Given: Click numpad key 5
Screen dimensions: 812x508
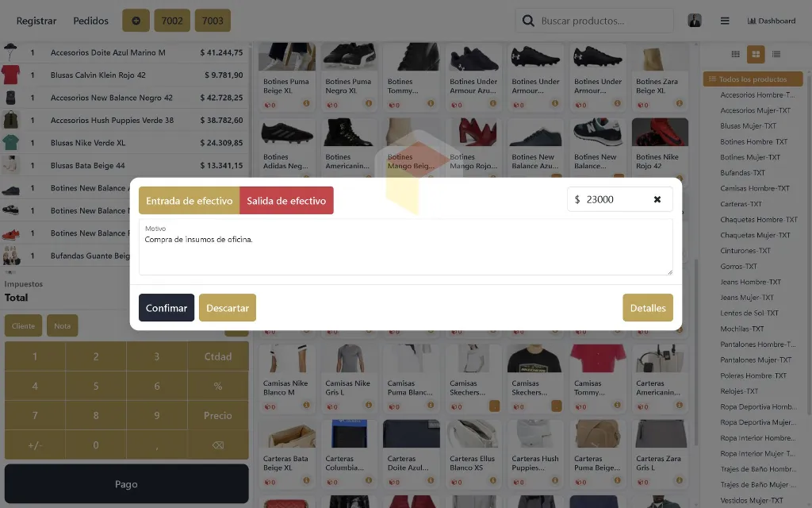Looking at the screenshot, I should 96,387.
